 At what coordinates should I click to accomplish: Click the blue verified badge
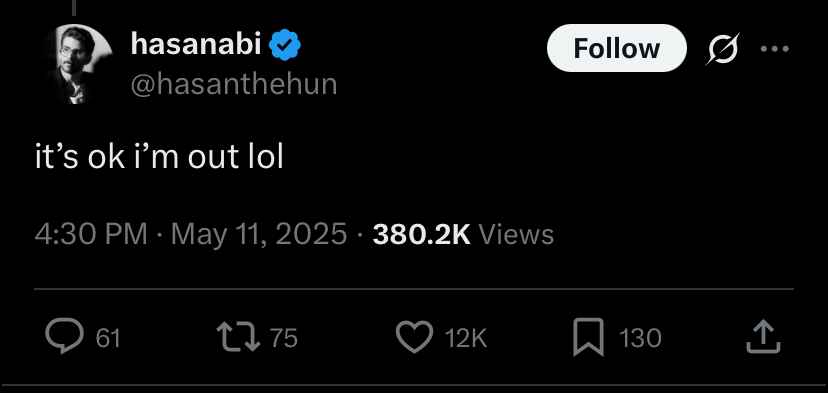pos(285,44)
